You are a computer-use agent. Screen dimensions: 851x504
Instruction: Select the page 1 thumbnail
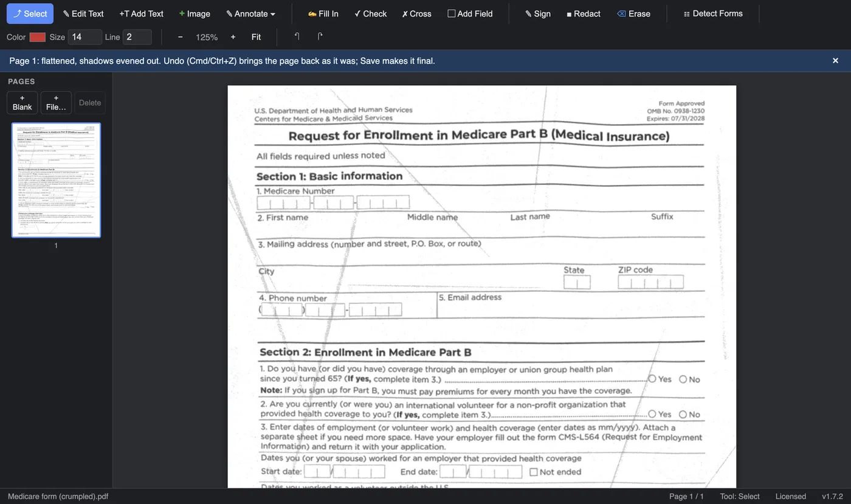point(56,180)
